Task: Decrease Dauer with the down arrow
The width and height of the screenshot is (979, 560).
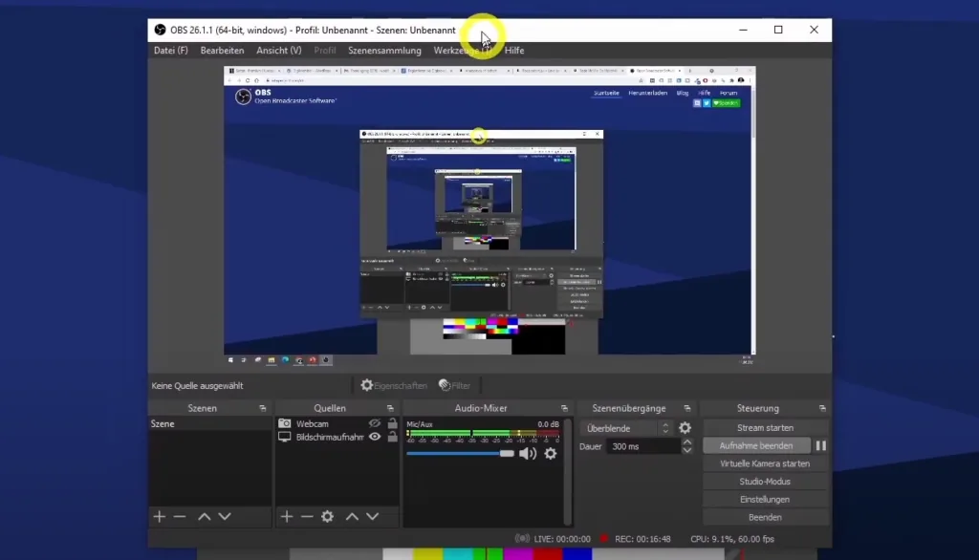Action: [686, 450]
